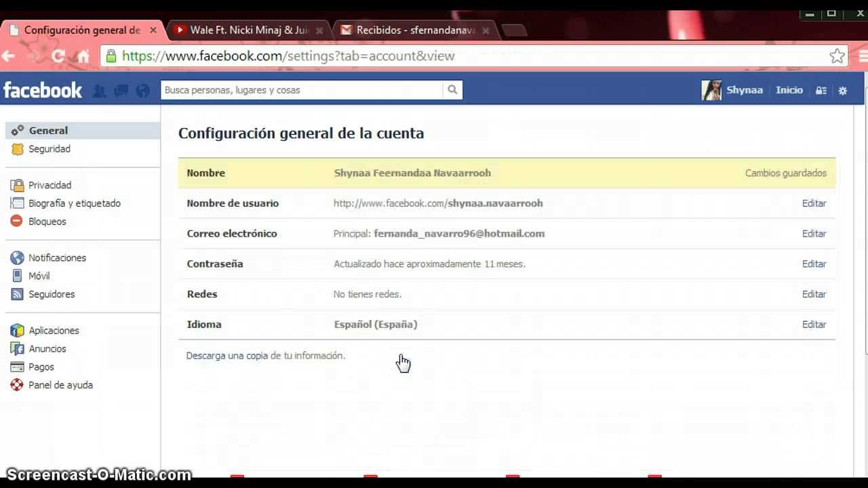Screen dimensions: 868x488
Task: Close the Configuración general tab
Action: 153,30
